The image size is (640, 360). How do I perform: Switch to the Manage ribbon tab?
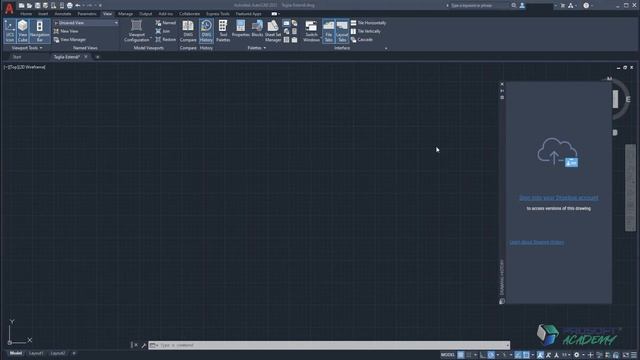125,14
